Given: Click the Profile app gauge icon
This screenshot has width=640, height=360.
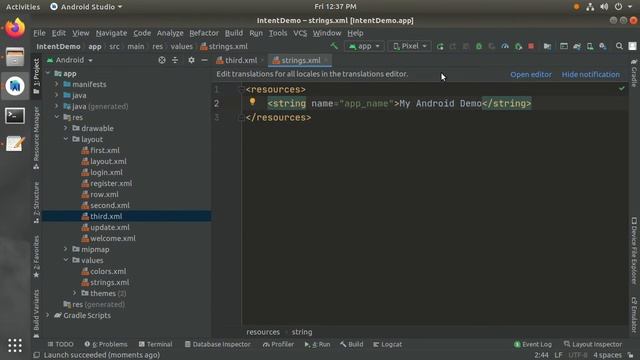Looking at the screenshot, I should pyautogui.click(x=505, y=47).
